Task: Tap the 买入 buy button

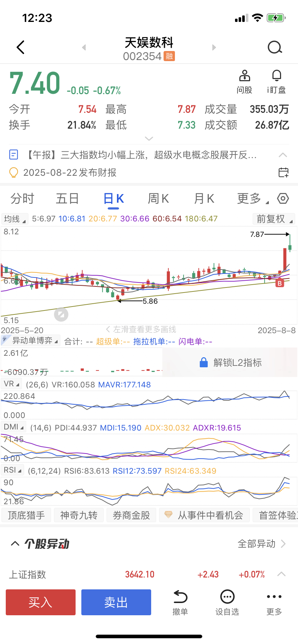Action: (x=41, y=602)
